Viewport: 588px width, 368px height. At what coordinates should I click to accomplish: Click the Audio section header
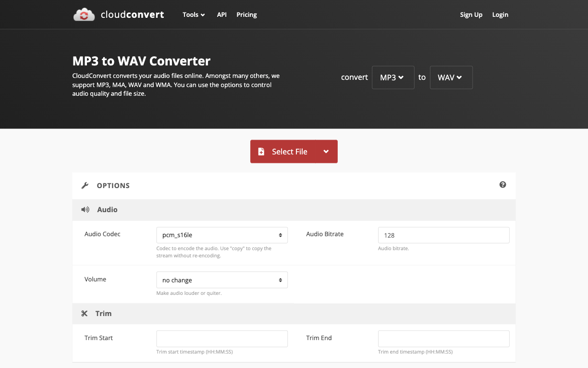(294, 210)
